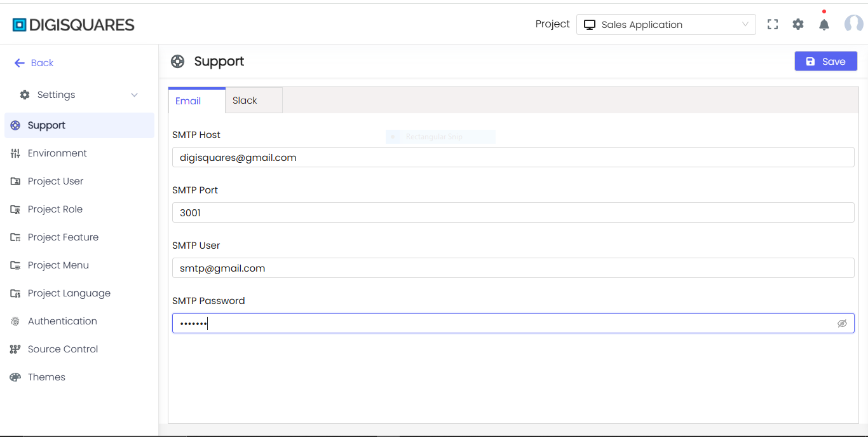868x437 pixels.
Task: Focus the SMTP Host field
Action: pyautogui.click(x=513, y=157)
